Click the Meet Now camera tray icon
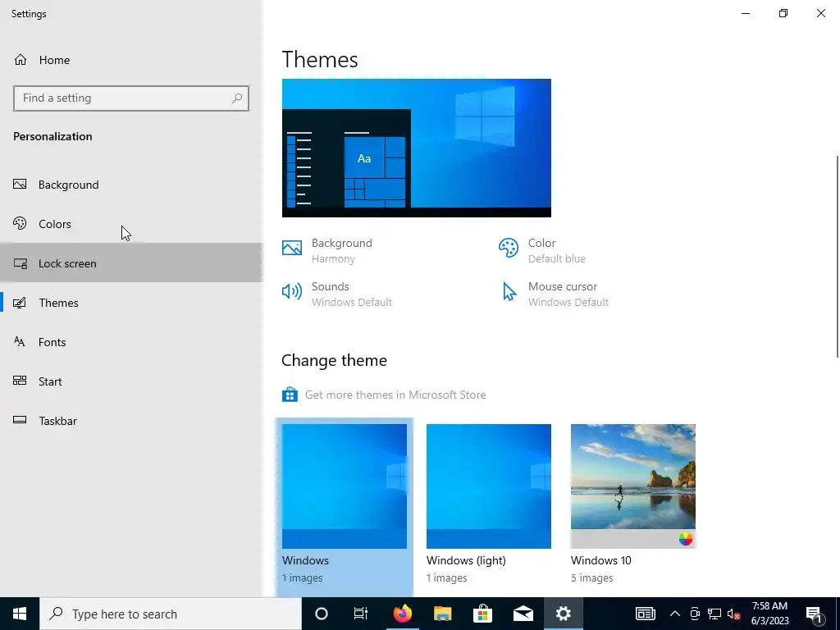The width and height of the screenshot is (840, 630). pyautogui.click(x=695, y=614)
